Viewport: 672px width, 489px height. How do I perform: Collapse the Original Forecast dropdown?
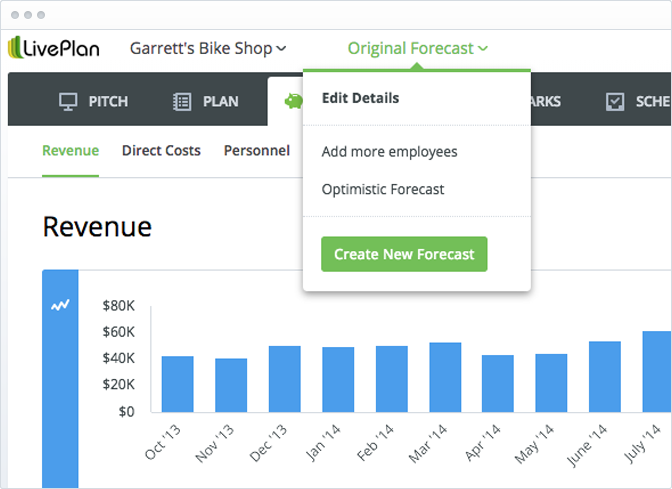coord(417,48)
